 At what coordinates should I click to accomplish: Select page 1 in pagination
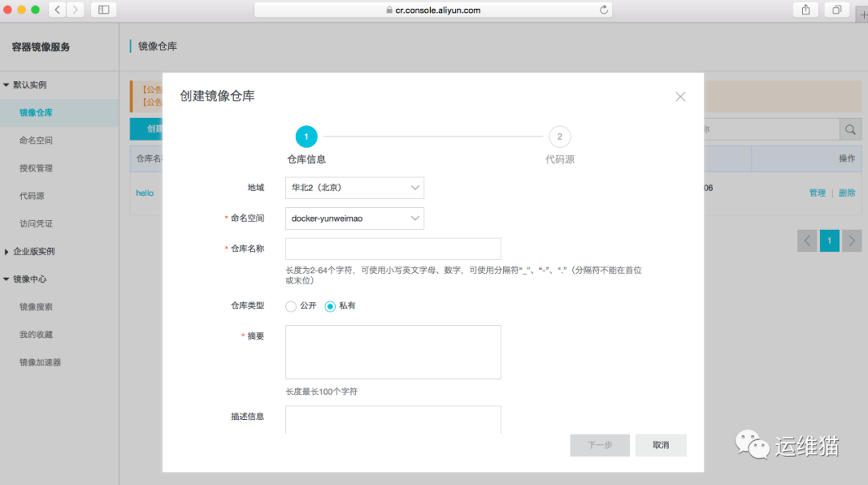829,241
